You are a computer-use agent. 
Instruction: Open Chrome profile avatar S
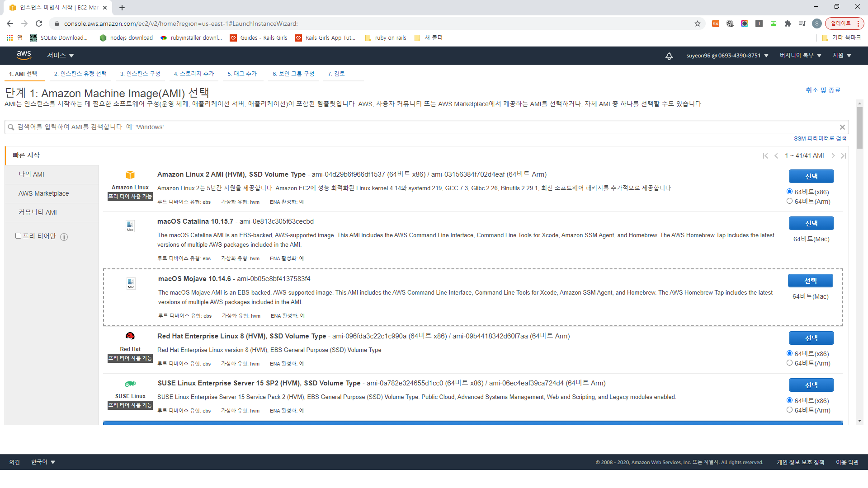[x=816, y=23]
